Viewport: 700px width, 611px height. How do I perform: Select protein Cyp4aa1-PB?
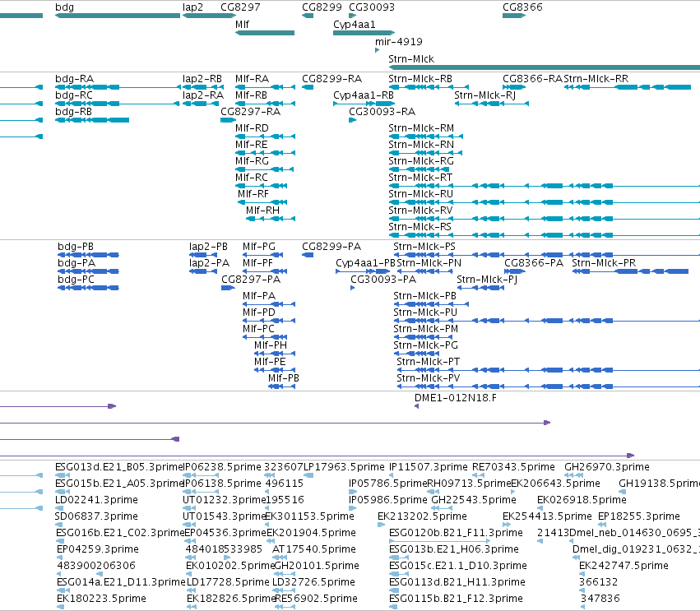pyautogui.click(x=365, y=263)
